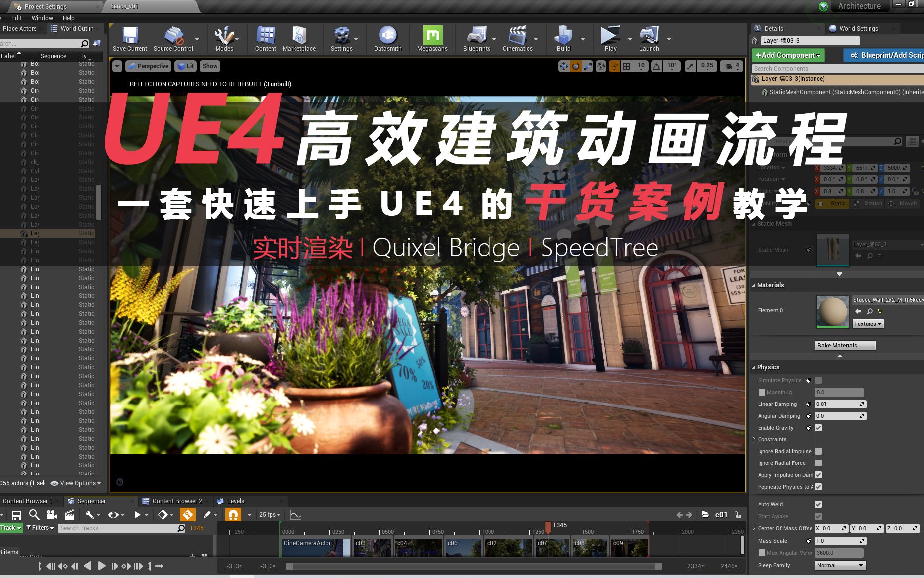The height and width of the screenshot is (578, 924).
Task: Click the Perspective viewport button
Action: (x=148, y=66)
